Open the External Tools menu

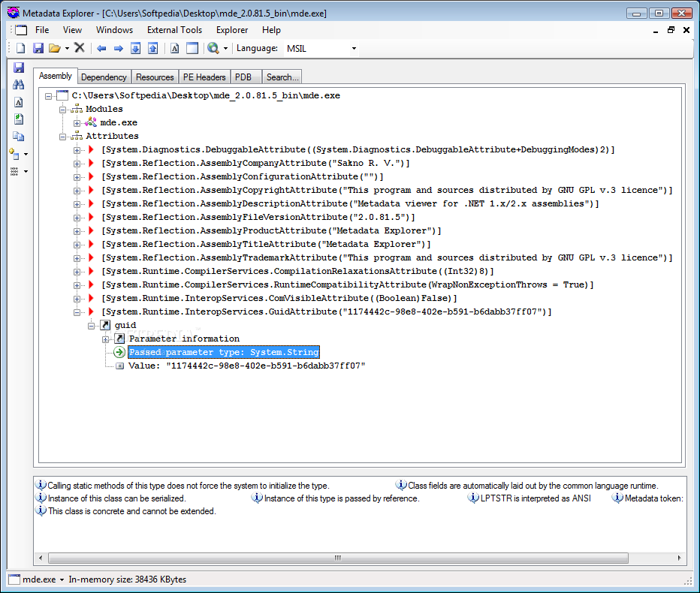(x=174, y=30)
